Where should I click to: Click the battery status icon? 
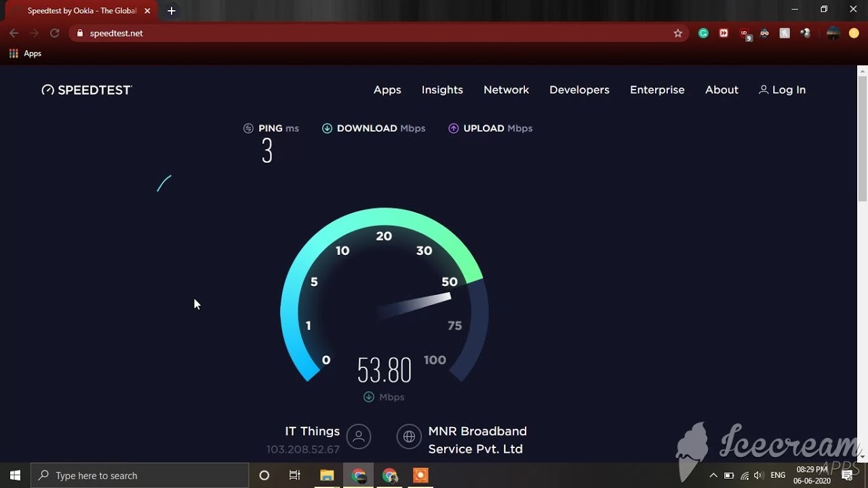tap(729, 475)
